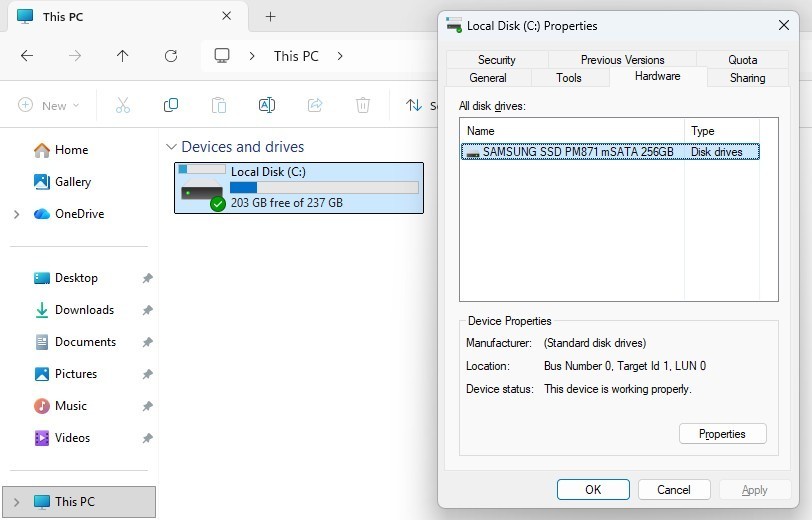
Task: Unpin Documents using its pin icon
Action: tap(148, 342)
